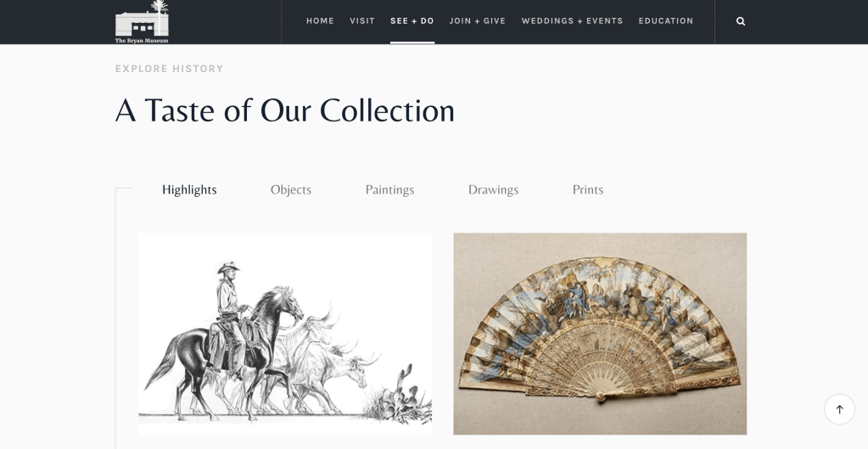
Task: Click the EXPLORE HISTORY label
Action: 170,69
